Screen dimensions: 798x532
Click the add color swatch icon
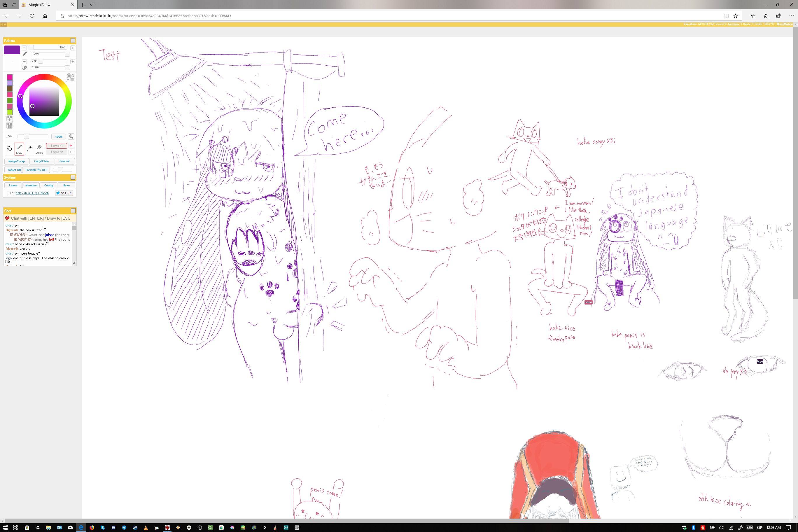coord(10,119)
